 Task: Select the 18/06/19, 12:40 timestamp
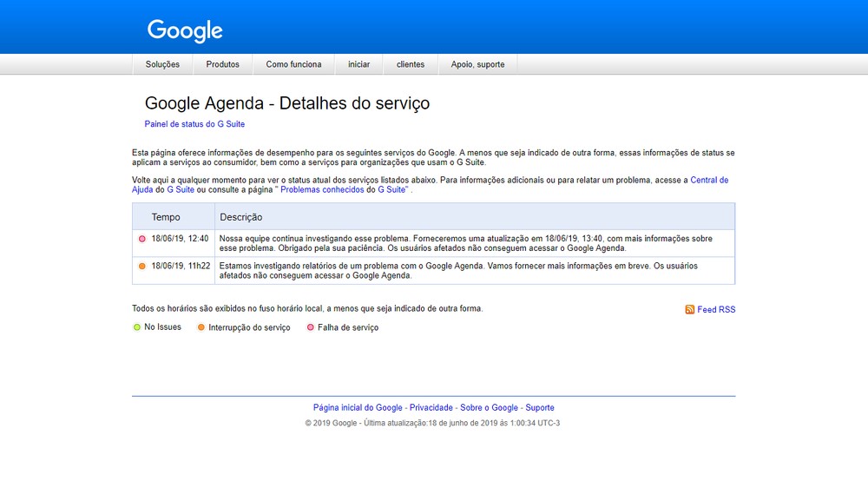tap(180, 239)
